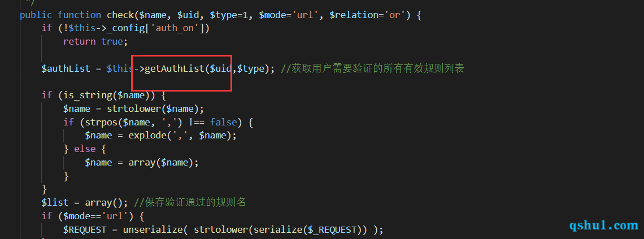Viewport: 644px width, 239px height.
Task: Click the check function name
Action: (x=120, y=15)
